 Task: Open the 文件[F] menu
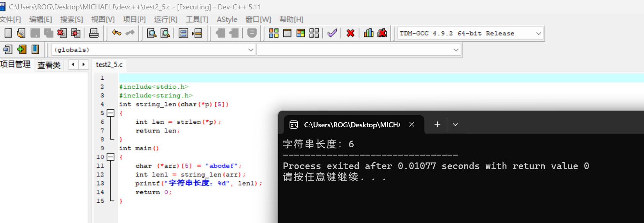(x=10, y=20)
